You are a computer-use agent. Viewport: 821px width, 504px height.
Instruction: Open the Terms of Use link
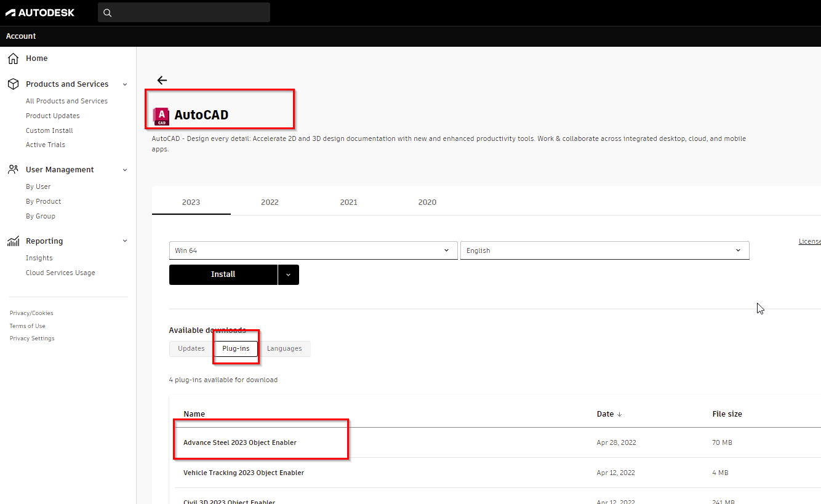click(28, 326)
